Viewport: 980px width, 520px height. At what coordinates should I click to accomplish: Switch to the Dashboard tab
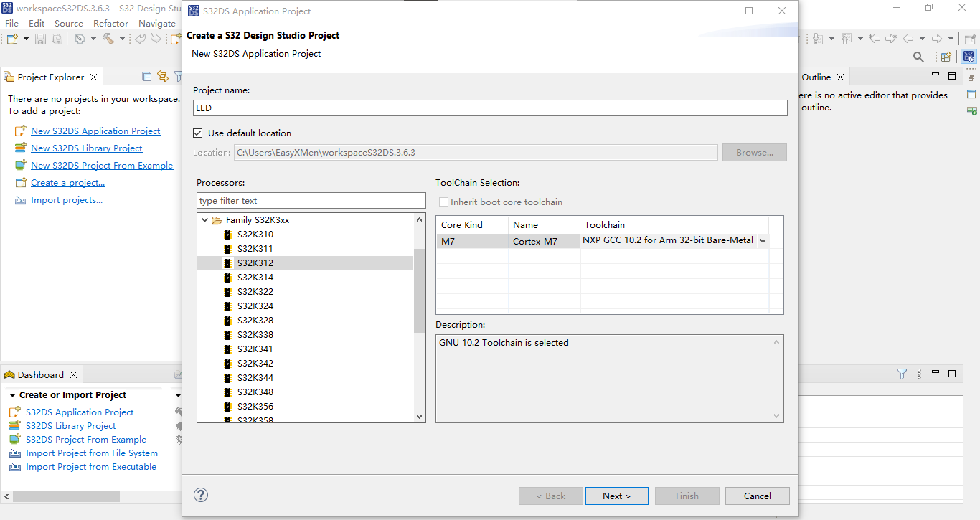click(41, 374)
